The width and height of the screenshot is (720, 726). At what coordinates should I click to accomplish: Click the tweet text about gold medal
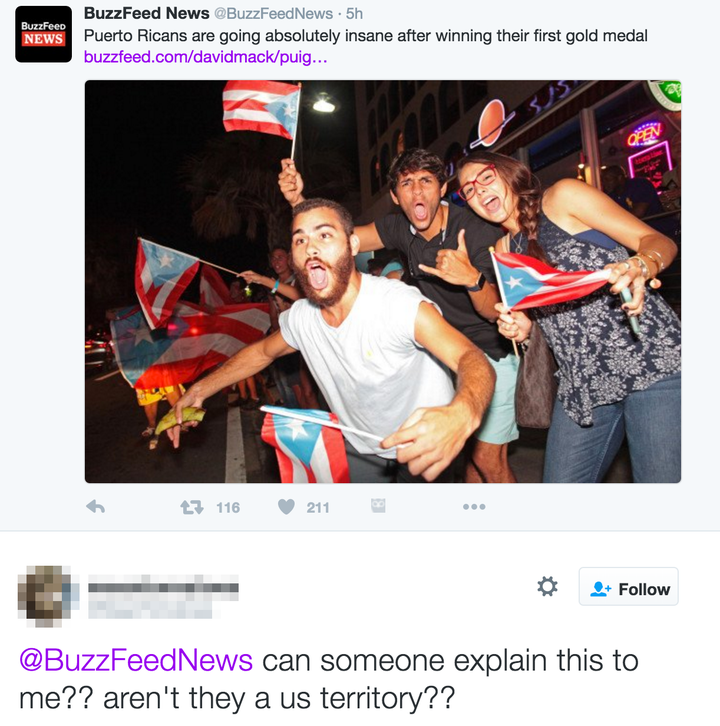[x=365, y=36]
